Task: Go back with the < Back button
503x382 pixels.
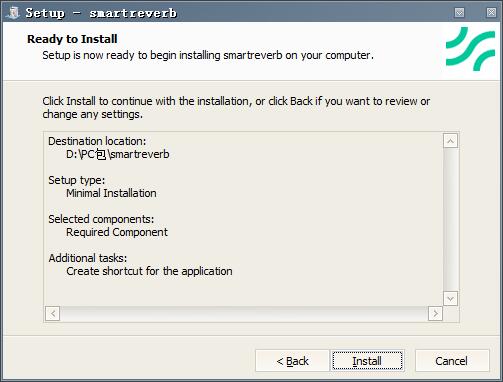Action: pos(292,361)
